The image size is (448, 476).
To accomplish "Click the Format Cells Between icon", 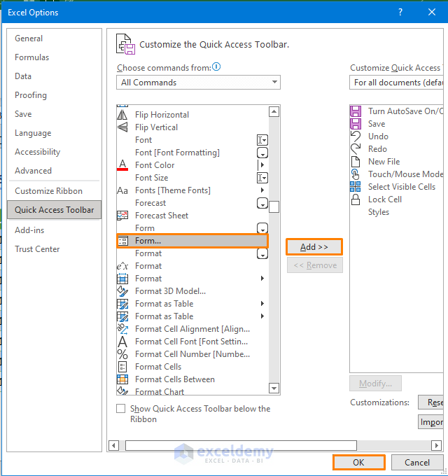I will tap(122, 379).
